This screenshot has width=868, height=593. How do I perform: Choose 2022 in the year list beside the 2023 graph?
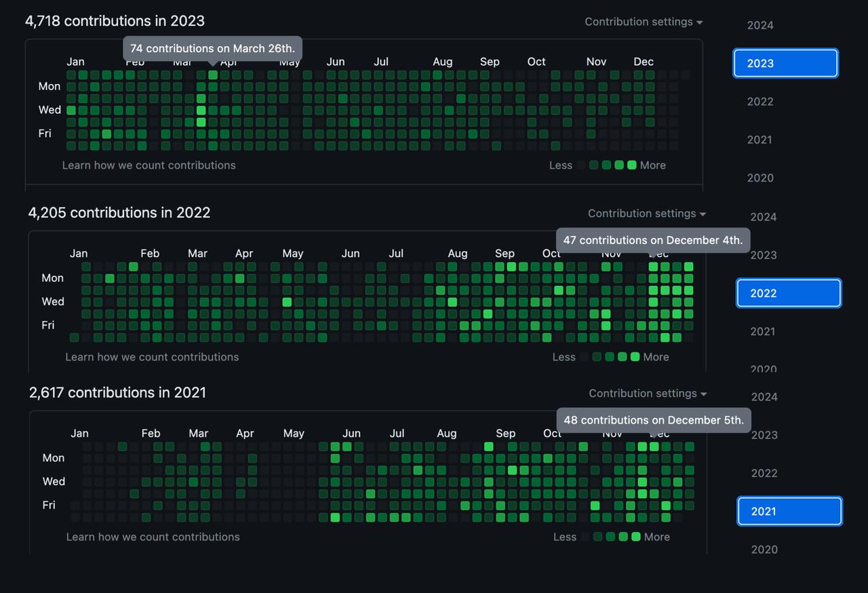760,102
